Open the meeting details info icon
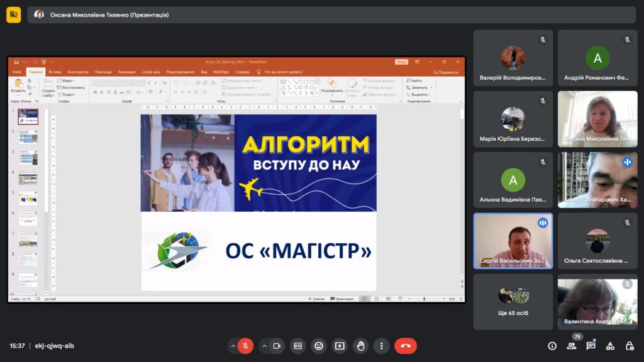Viewport: 644px width, 362px height. click(x=552, y=346)
